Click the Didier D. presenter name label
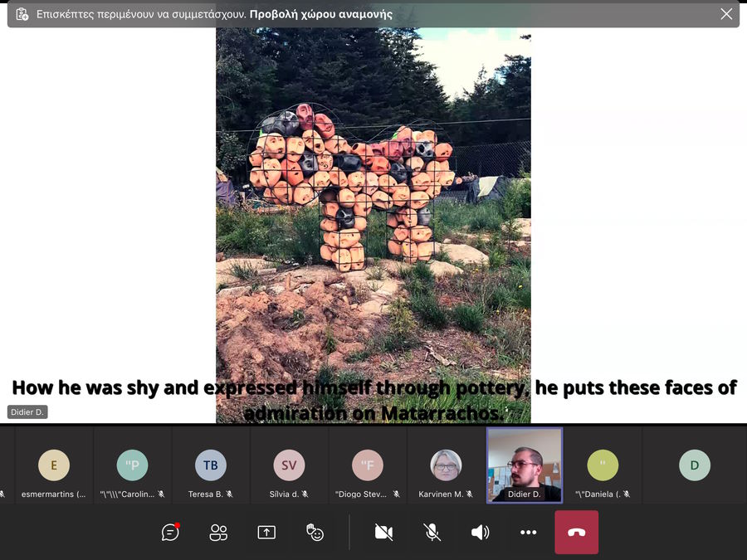The image size is (747, 560). tap(27, 412)
